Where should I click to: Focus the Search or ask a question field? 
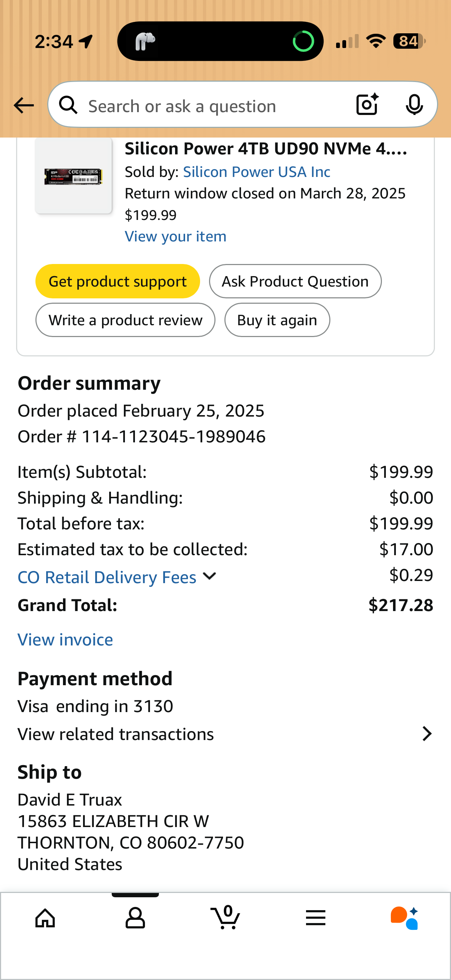coord(213,106)
